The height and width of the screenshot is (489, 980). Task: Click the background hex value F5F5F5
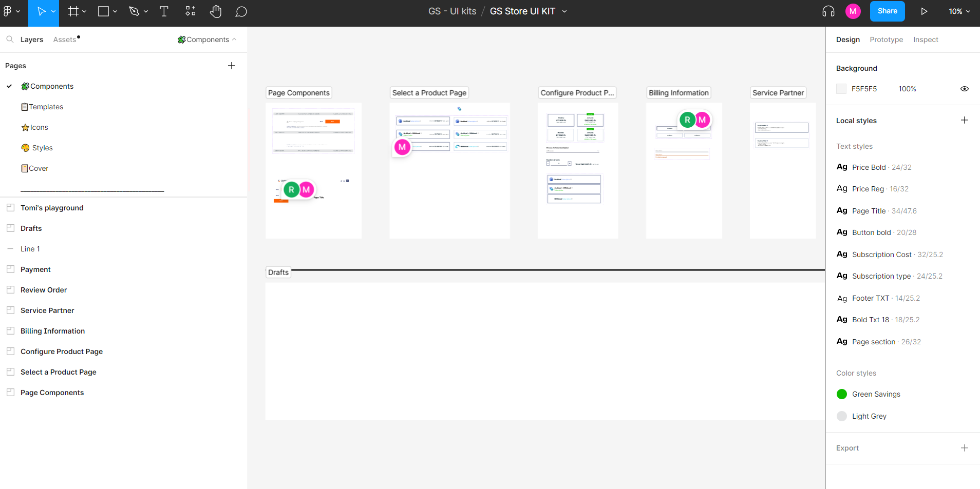click(x=864, y=89)
